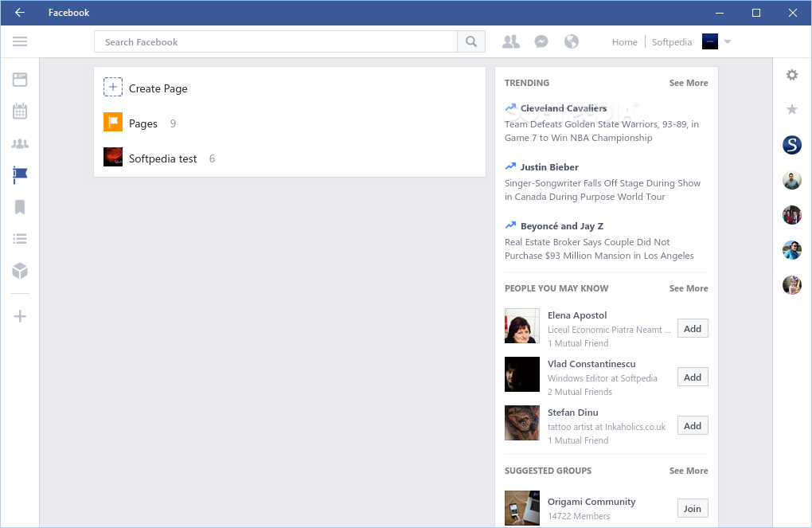
Task: Click Softpedia profile picture in header
Action: pos(710,41)
